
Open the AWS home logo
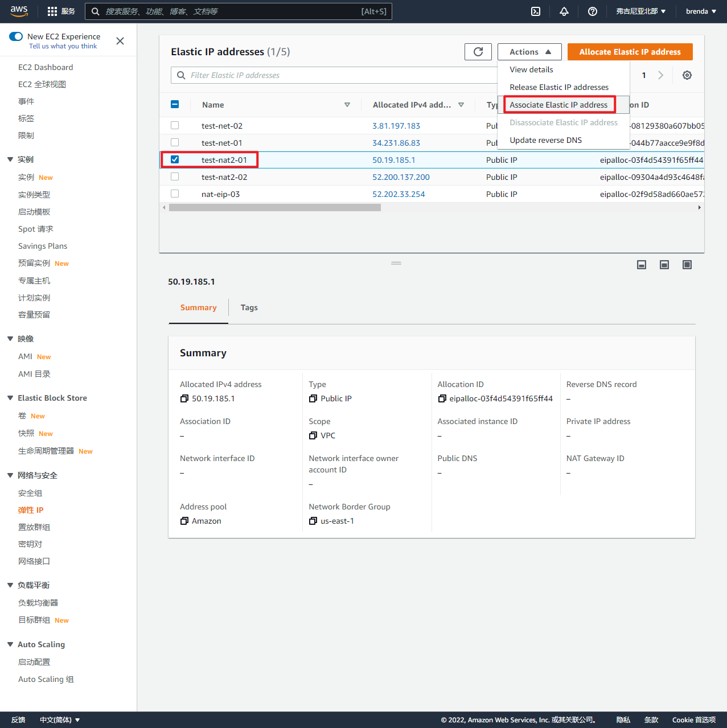click(x=19, y=11)
